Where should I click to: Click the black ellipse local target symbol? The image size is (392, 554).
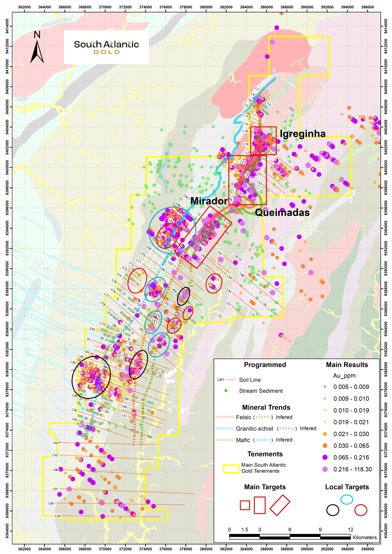pos(333,510)
